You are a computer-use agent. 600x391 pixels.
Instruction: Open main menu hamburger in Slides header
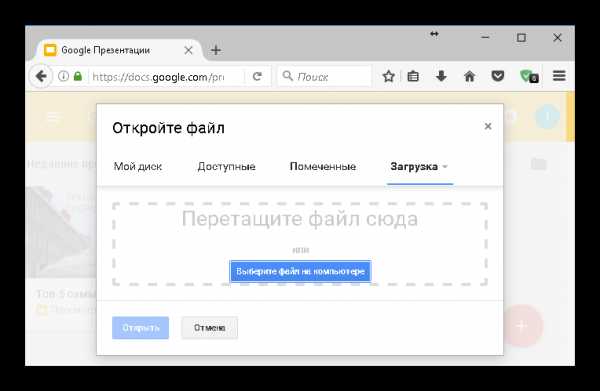point(53,116)
